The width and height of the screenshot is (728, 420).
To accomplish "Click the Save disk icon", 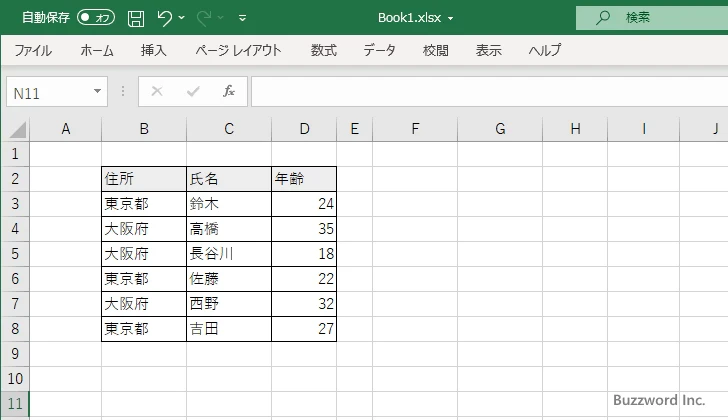I will [136, 18].
